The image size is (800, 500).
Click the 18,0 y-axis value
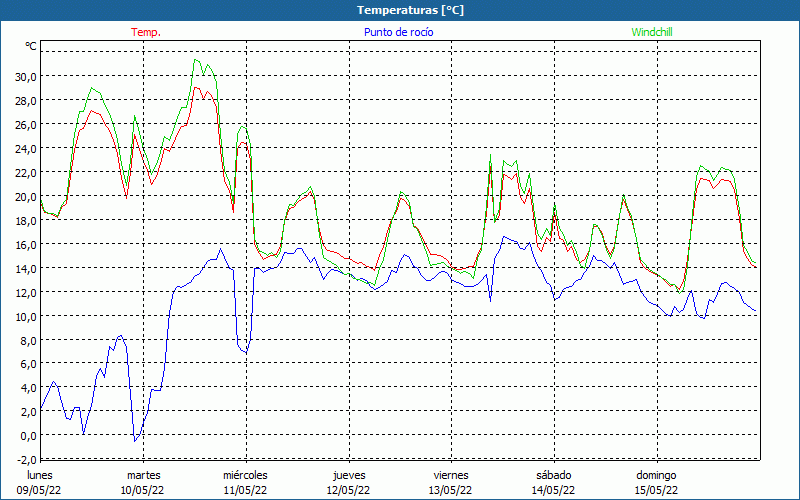coord(26,220)
